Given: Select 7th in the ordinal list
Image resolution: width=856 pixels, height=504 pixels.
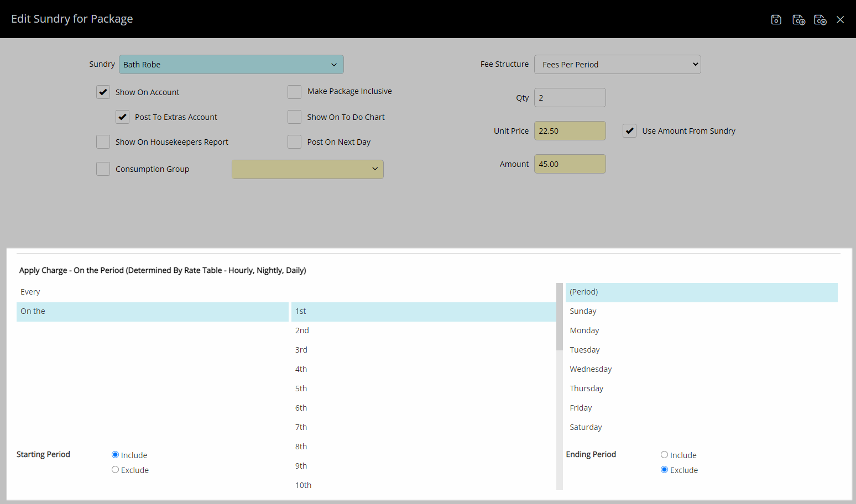Looking at the screenshot, I should (x=424, y=428).
